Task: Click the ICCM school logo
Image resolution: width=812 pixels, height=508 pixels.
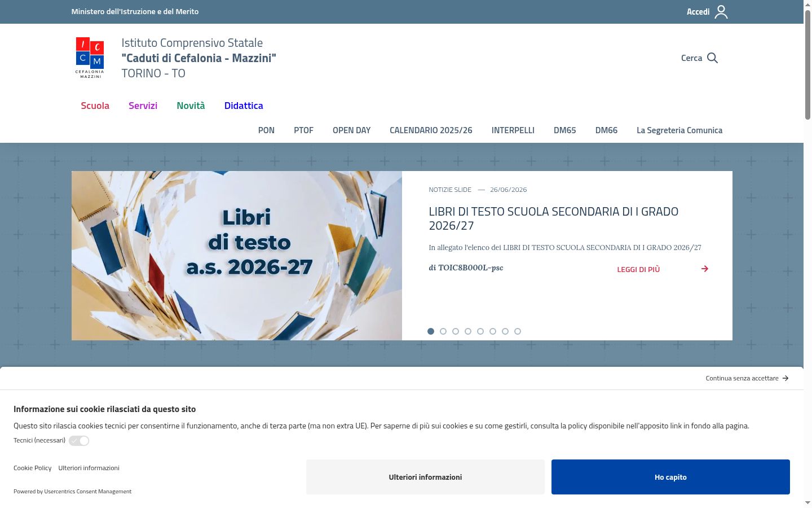Action: point(90,58)
